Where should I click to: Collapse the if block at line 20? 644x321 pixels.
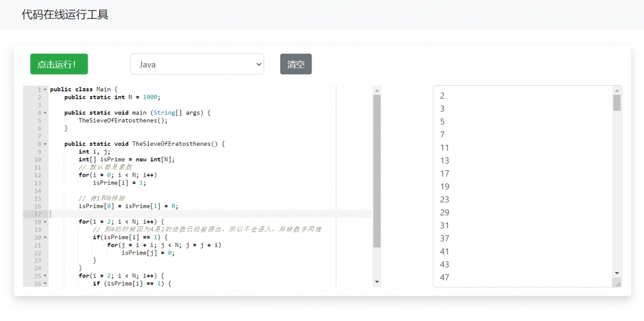[x=45, y=237]
